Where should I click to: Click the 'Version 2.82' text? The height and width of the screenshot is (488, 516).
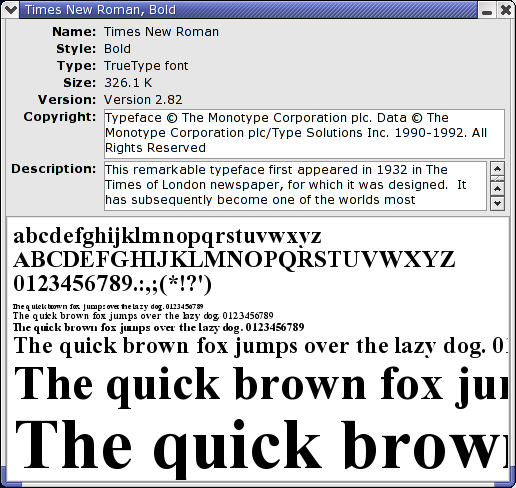(x=143, y=100)
